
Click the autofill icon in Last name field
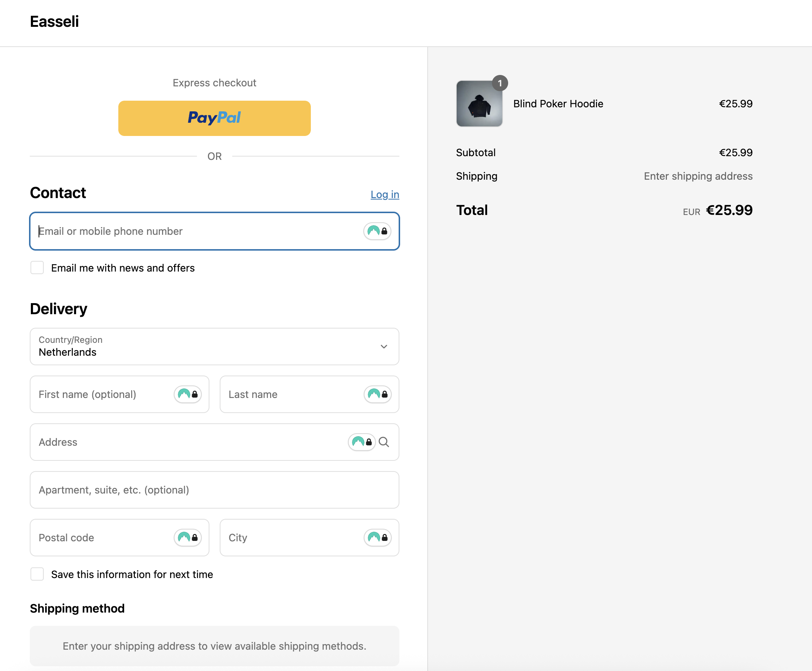click(x=378, y=394)
